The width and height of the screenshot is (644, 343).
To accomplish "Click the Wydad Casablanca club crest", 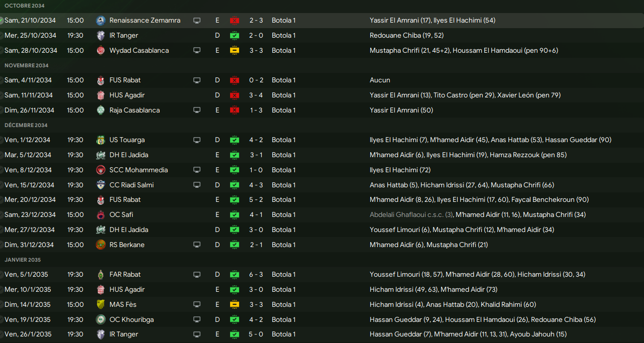I will point(101,51).
